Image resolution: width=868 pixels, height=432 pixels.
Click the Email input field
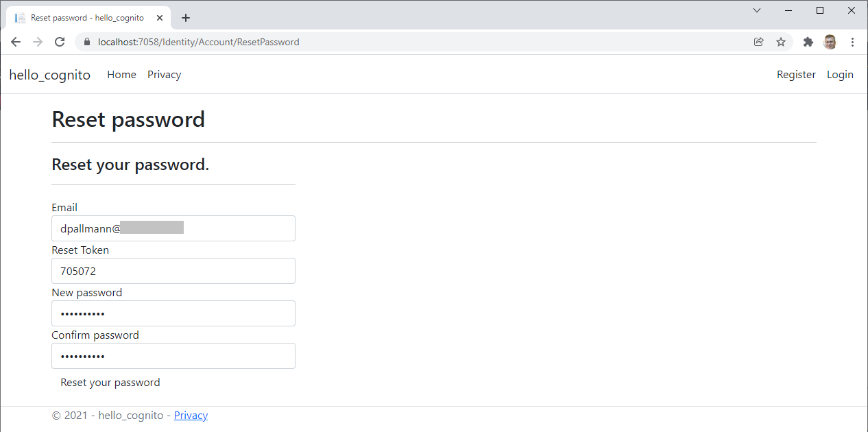tap(173, 228)
